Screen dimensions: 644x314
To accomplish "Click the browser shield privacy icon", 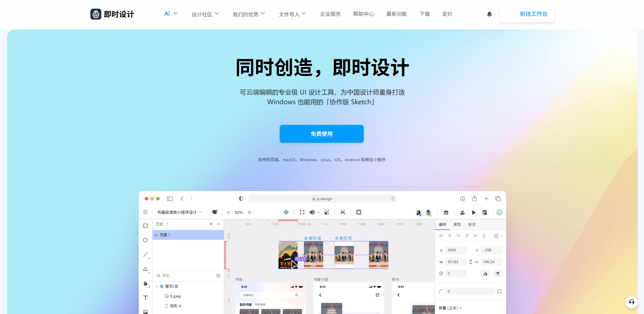I will pyautogui.click(x=241, y=199).
